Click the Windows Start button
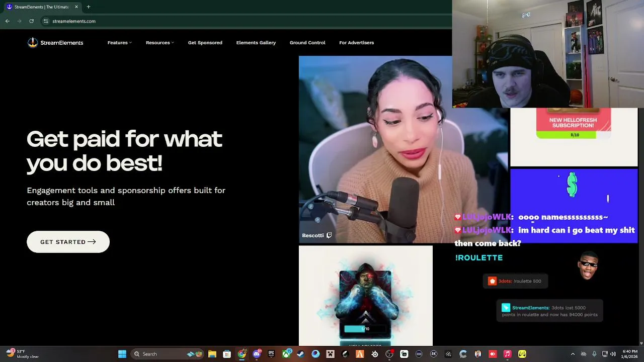644x362 pixels. coord(122,354)
